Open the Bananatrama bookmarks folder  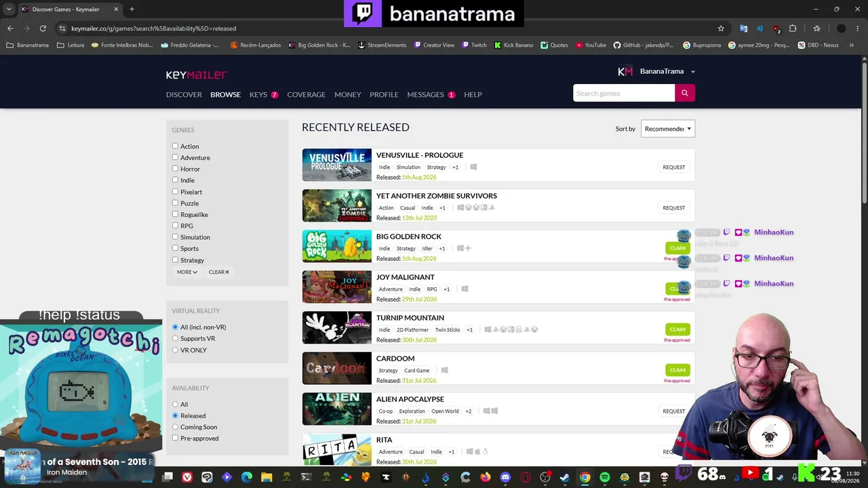click(28, 45)
